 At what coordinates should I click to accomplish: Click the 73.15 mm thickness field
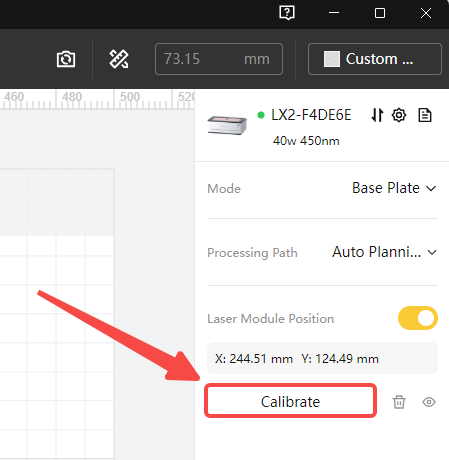pos(219,59)
